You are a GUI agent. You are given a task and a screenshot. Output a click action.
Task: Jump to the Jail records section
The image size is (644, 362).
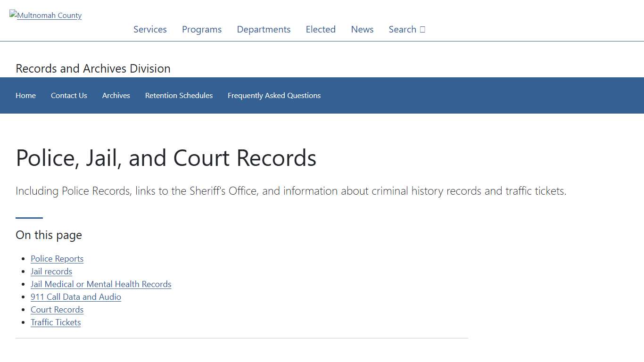coord(51,271)
